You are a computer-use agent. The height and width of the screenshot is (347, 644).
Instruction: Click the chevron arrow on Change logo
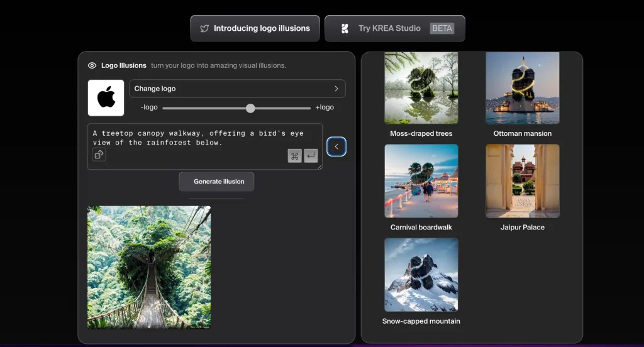(x=336, y=89)
